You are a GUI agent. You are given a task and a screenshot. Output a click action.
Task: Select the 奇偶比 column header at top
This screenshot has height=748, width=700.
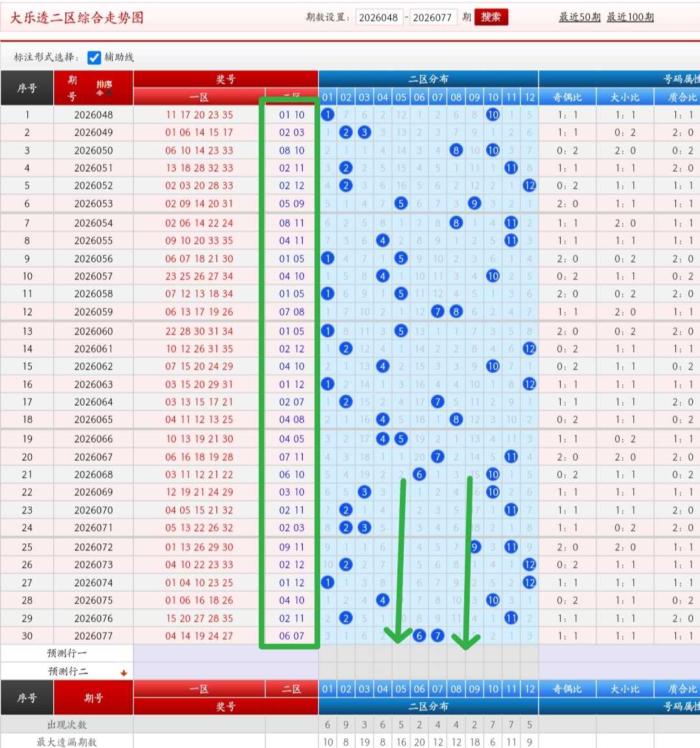tap(567, 97)
